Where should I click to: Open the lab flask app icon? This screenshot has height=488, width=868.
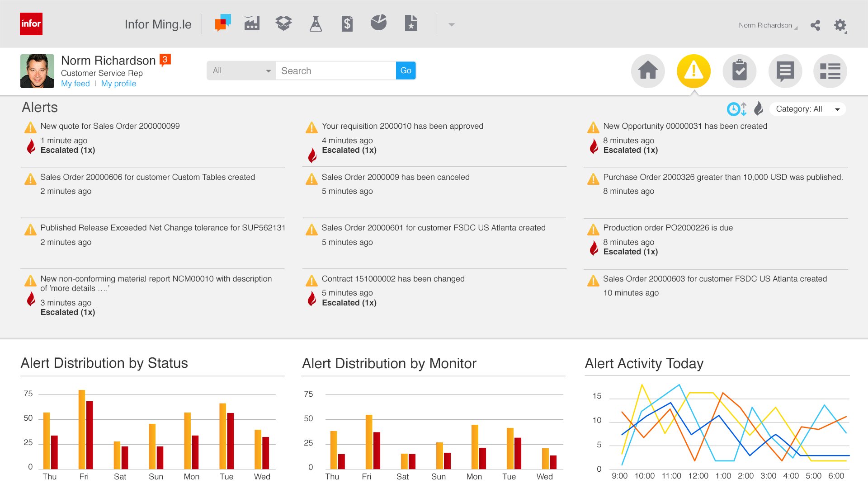point(316,23)
